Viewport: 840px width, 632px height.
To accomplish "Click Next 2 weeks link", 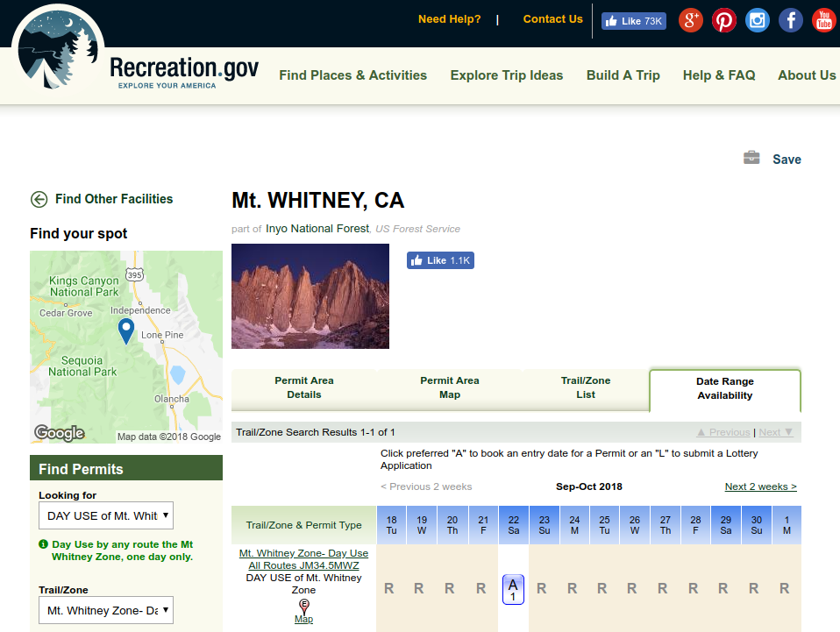I will pos(760,486).
